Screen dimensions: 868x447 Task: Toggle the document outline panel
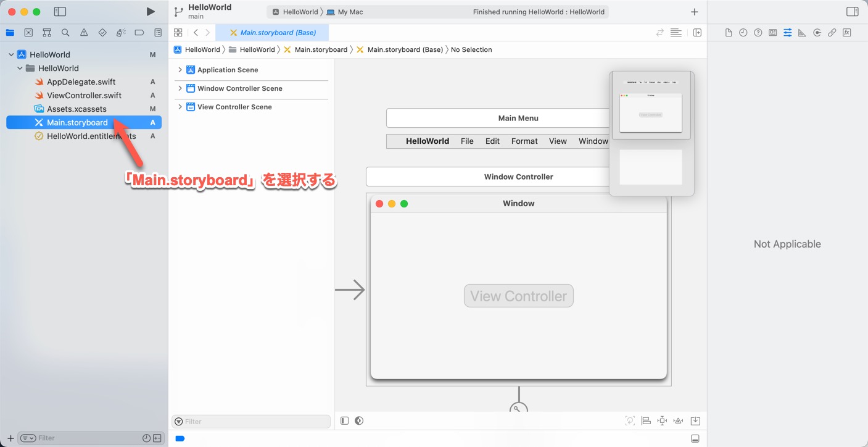coord(344,420)
